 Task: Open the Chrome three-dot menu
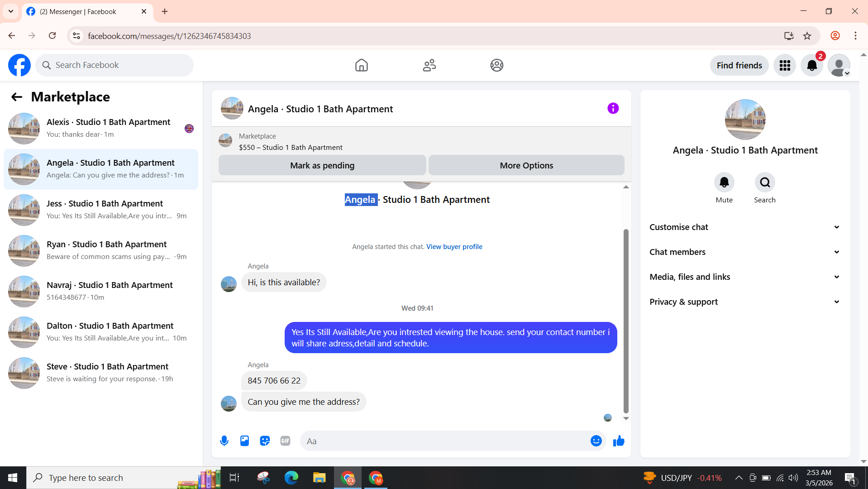(x=855, y=36)
